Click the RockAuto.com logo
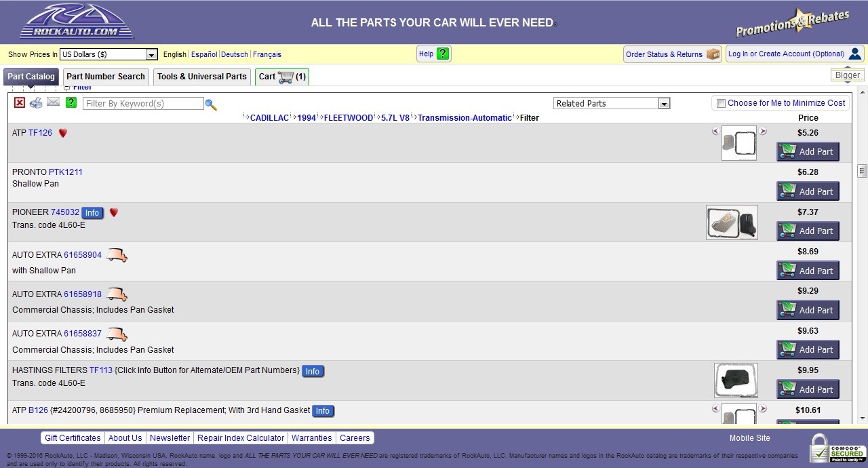This screenshot has height=468, width=868. pos(76,22)
